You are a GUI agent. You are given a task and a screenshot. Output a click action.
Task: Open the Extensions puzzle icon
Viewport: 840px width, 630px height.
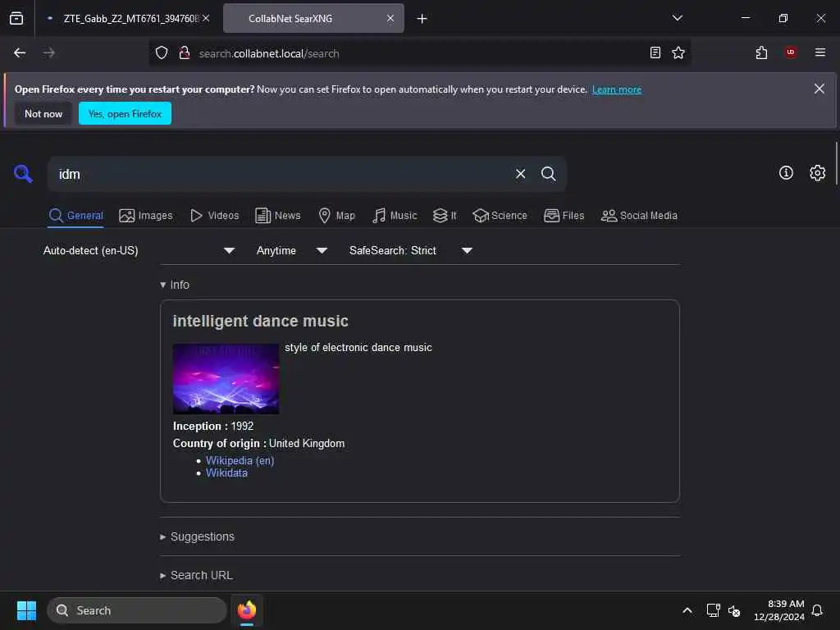[761, 52]
